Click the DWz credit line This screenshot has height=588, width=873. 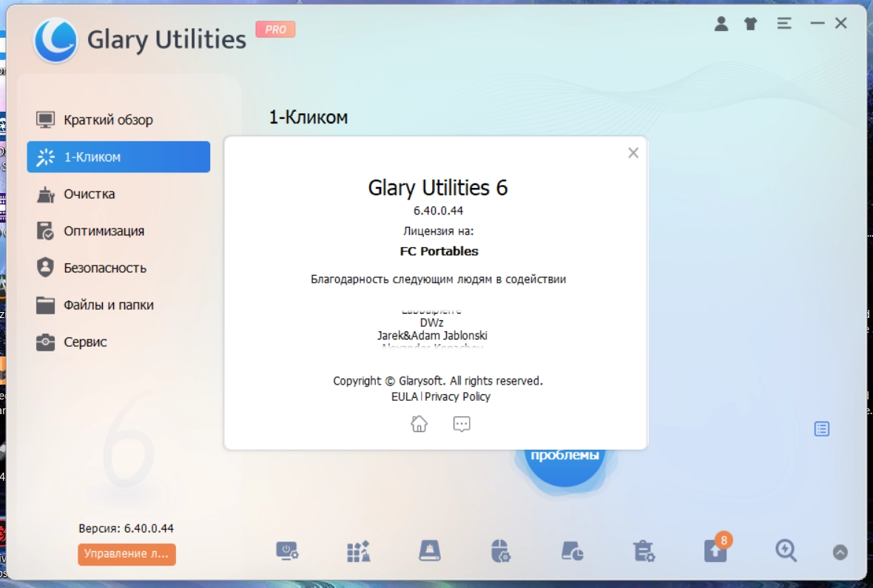point(431,322)
